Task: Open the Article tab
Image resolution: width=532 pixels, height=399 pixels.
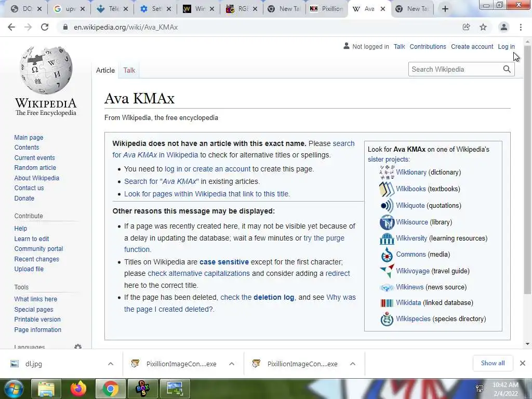Action: (x=105, y=70)
